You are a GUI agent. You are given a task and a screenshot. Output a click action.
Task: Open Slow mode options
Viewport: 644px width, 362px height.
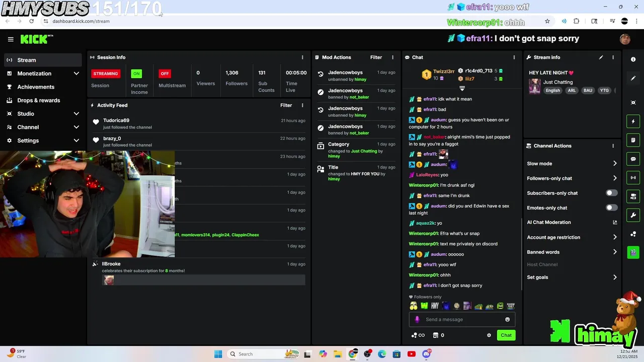click(572, 163)
